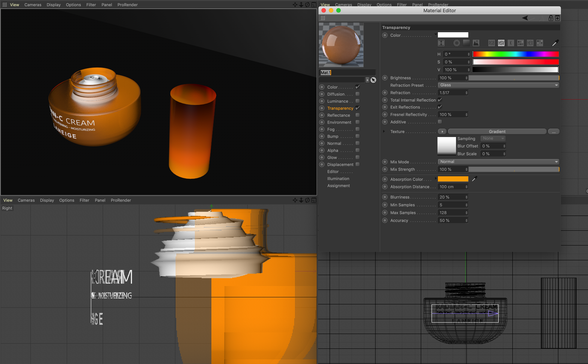Enable the Total Internal Reflection toggle
Viewport: 588px width, 364px height.
[x=440, y=100]
